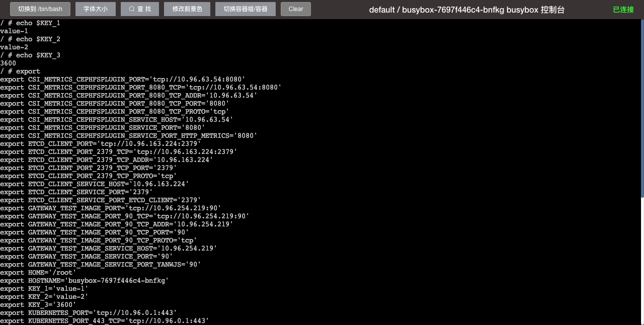Click the GATEWAY_TEST_IMAGE_PORT_90_TCP_ADDR line
The width and height of the screenshot is (644, 325).
point(117,224)
